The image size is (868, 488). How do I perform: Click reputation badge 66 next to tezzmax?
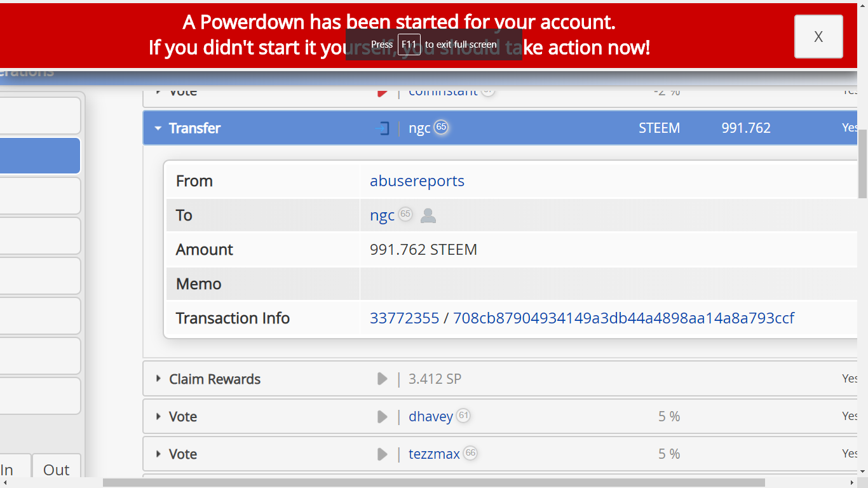[470, 453]
